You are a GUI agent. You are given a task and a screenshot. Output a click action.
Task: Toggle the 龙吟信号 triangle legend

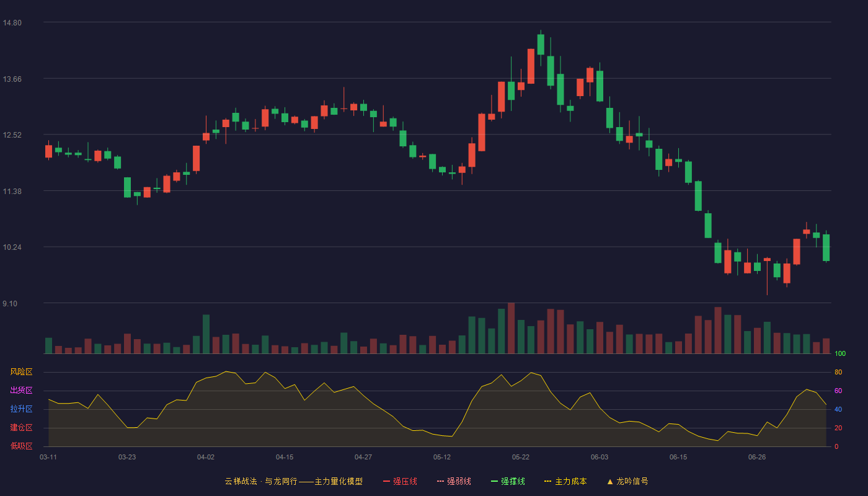[627, 481]
